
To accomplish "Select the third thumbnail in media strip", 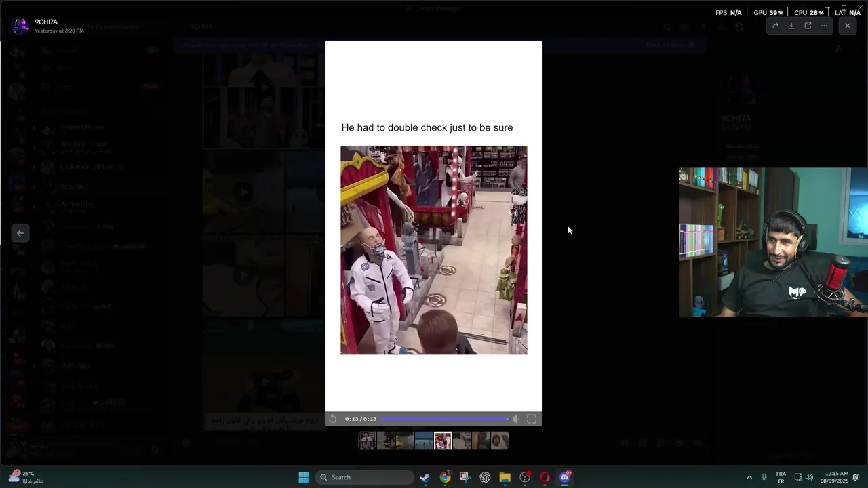I will pyautogui.click(x=405, y=441).
